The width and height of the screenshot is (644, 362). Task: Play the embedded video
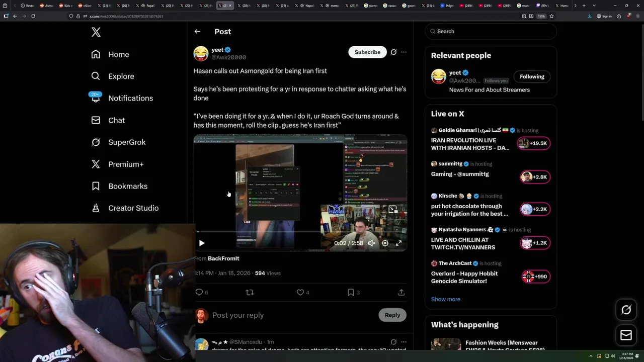[x=202, y=243]
